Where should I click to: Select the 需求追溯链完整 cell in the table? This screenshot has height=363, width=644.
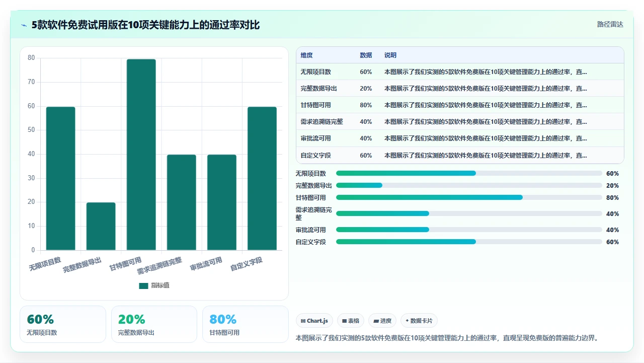tap(322, 122)
